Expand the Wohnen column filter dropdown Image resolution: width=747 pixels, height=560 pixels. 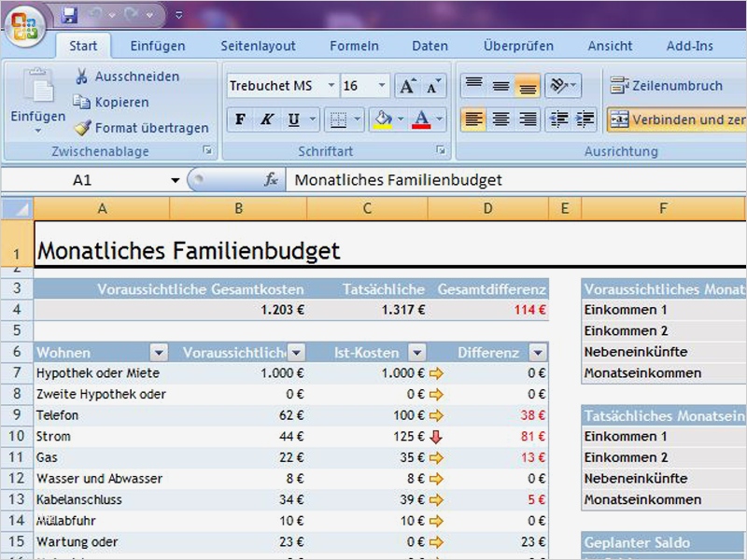click(159, 353)
